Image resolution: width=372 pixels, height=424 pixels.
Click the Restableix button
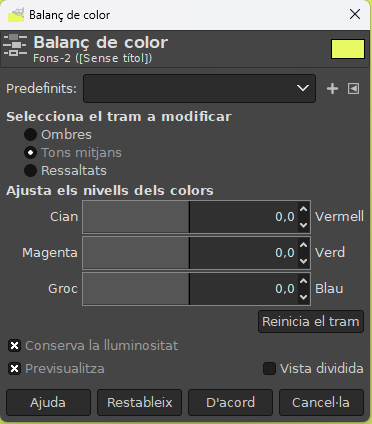[139, 402]
